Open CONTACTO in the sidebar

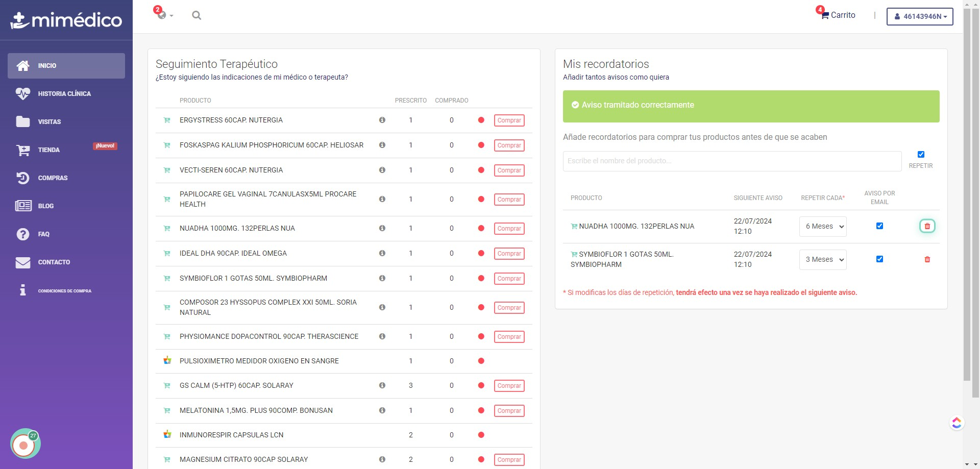tap(66, 262)
